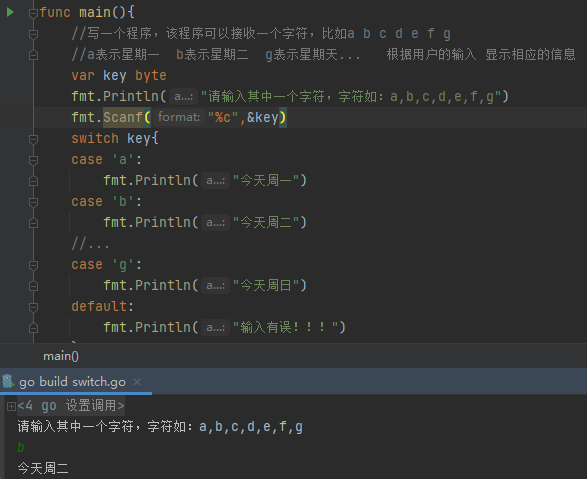Click the "%c" format string literal

point(223,118)
